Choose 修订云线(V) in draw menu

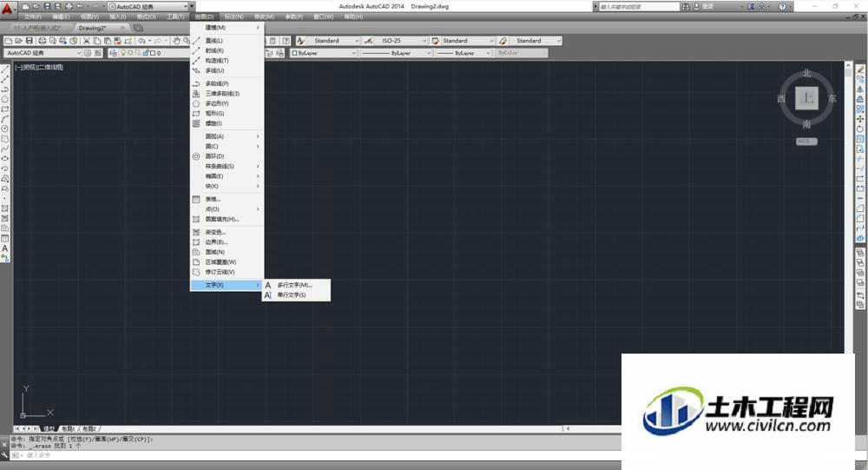[x=227, y=272]
